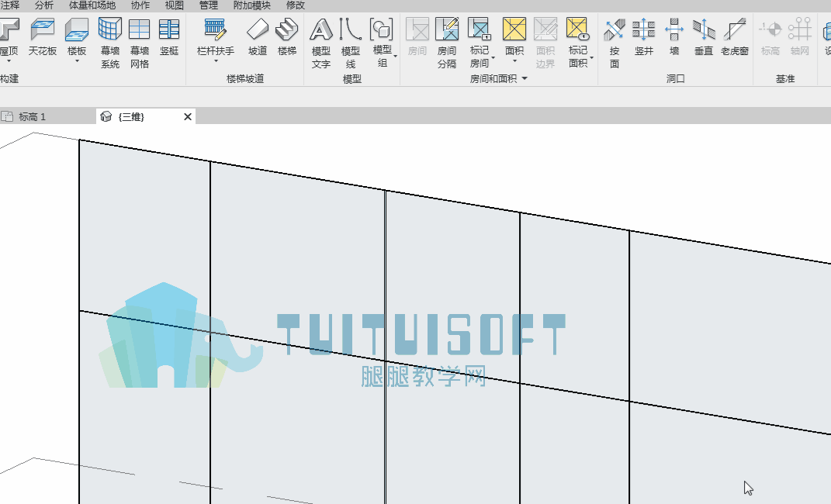Viewport: 831px width, 504px height.
Task: Select the 房间分隔 (Room Separator) tool
Action: click(447, 43)
